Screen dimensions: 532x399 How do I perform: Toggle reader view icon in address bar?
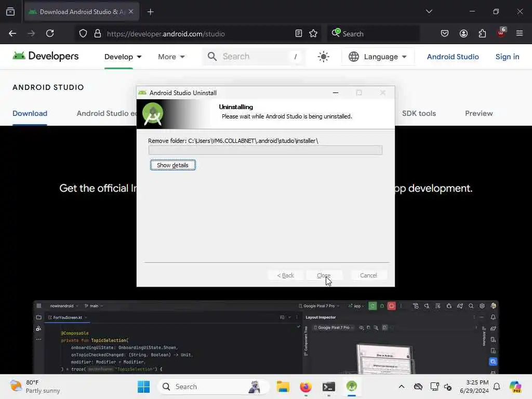click(299, 34)
